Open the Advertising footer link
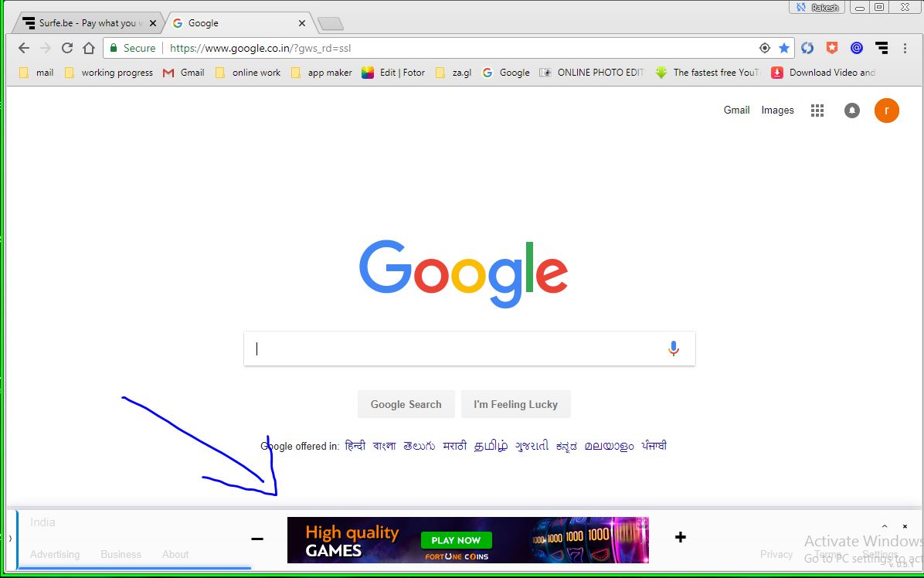 55,555
